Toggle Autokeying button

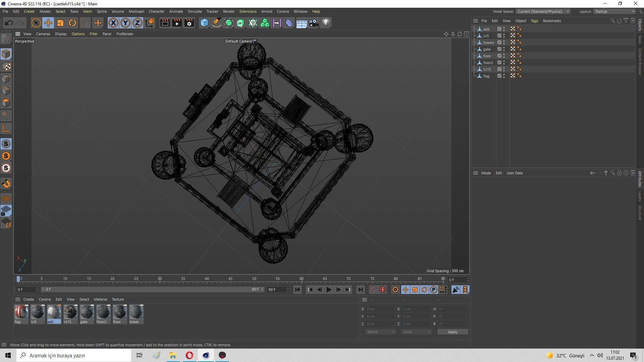[383, 290]
